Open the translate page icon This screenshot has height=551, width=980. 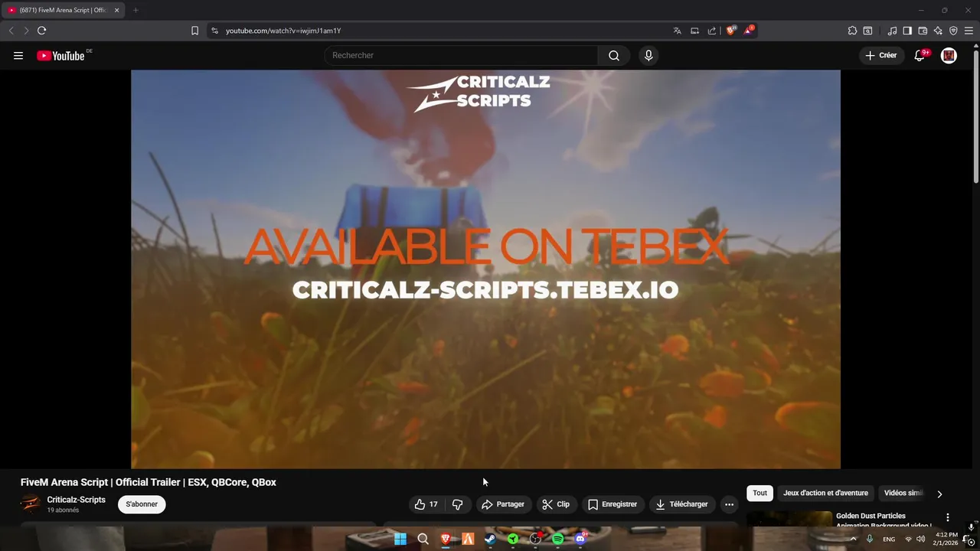(x=677, y=31)
